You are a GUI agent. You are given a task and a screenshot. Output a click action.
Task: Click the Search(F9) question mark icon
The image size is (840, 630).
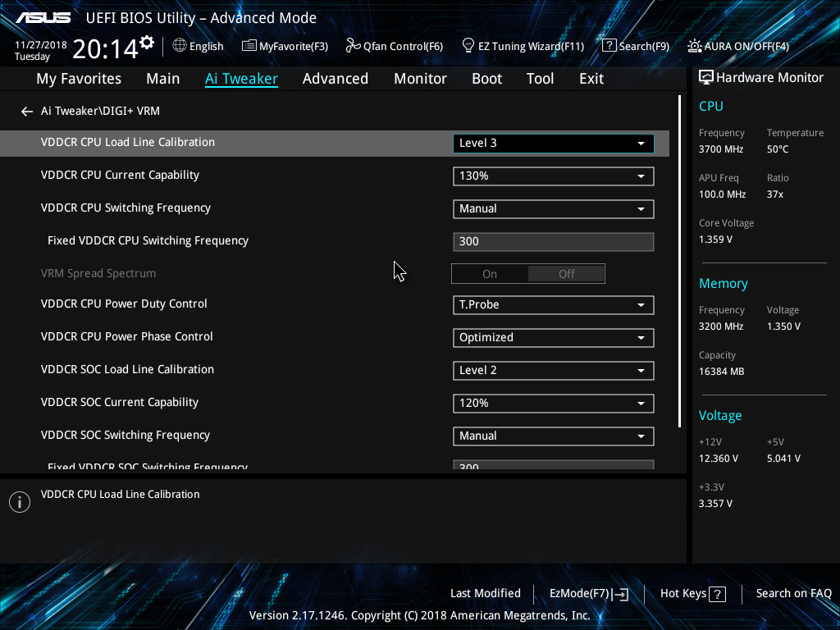tap(609, 46)
